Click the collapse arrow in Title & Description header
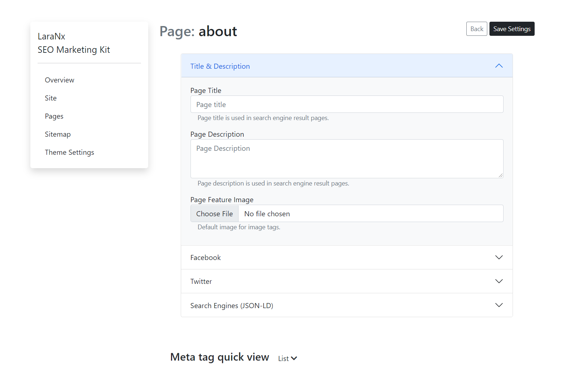Viewport: 565px width, 392px height. tap(499, 66)
